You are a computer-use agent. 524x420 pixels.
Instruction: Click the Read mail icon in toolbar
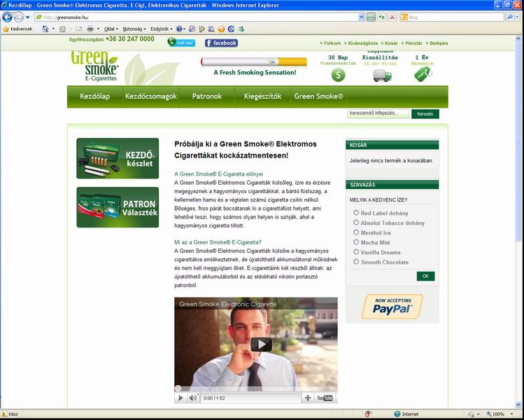point(78,29)
